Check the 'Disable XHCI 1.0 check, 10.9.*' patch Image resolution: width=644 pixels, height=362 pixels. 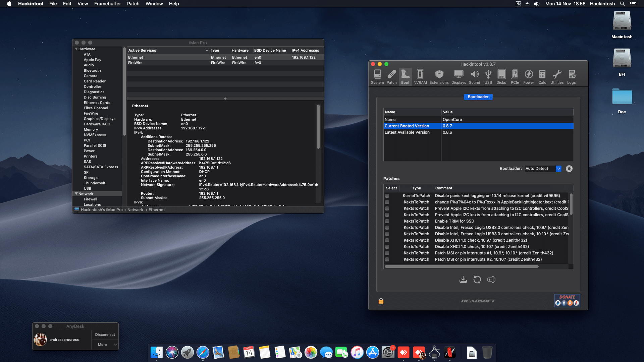click(x=387, y=240)
